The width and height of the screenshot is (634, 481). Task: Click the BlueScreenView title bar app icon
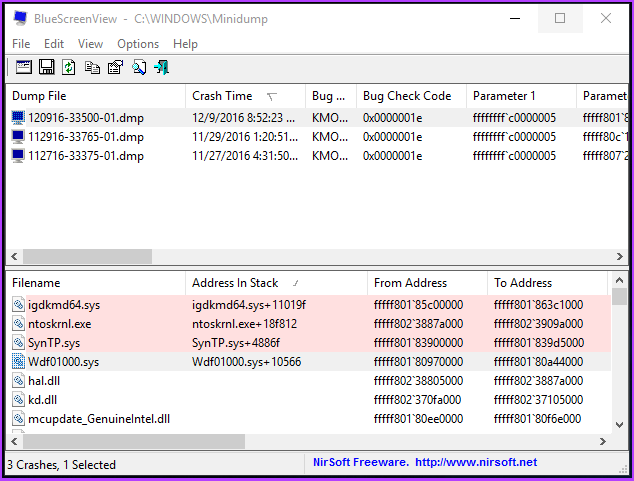coord(20,19)
